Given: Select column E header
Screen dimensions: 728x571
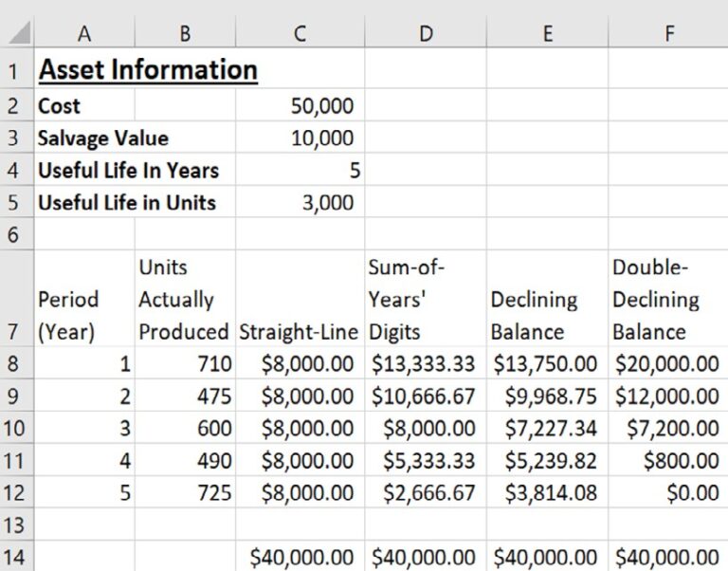Looking at the screenshot, I should pos(547,33).
